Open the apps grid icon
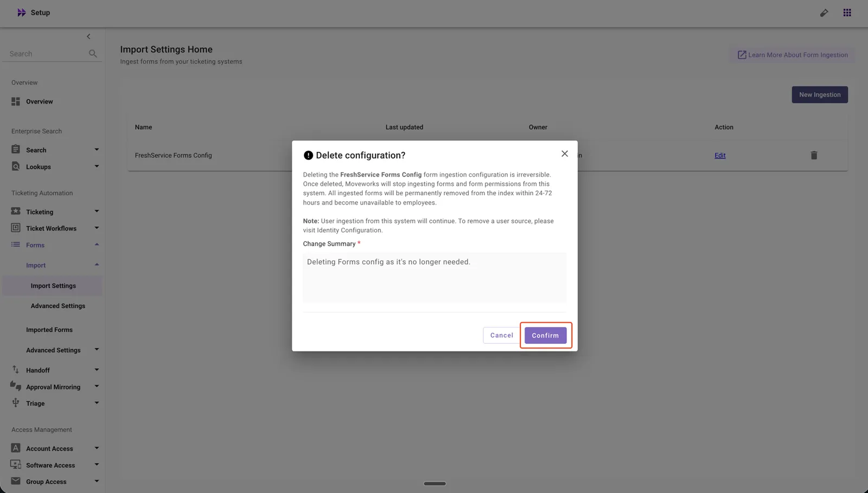This screenshot has width=868, height=493. point(847,12)
